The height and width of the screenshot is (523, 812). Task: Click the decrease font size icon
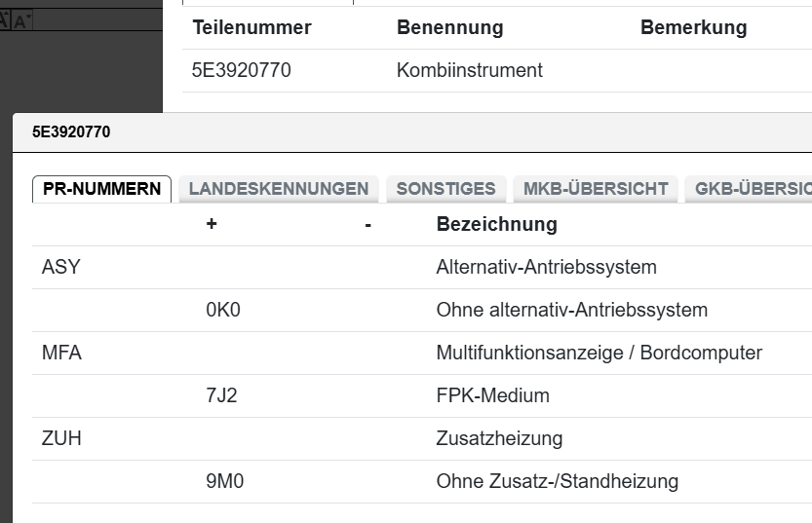19,20
